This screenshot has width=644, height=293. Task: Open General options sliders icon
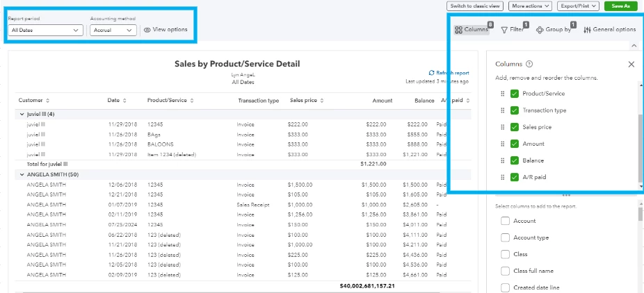pos(588,30)
